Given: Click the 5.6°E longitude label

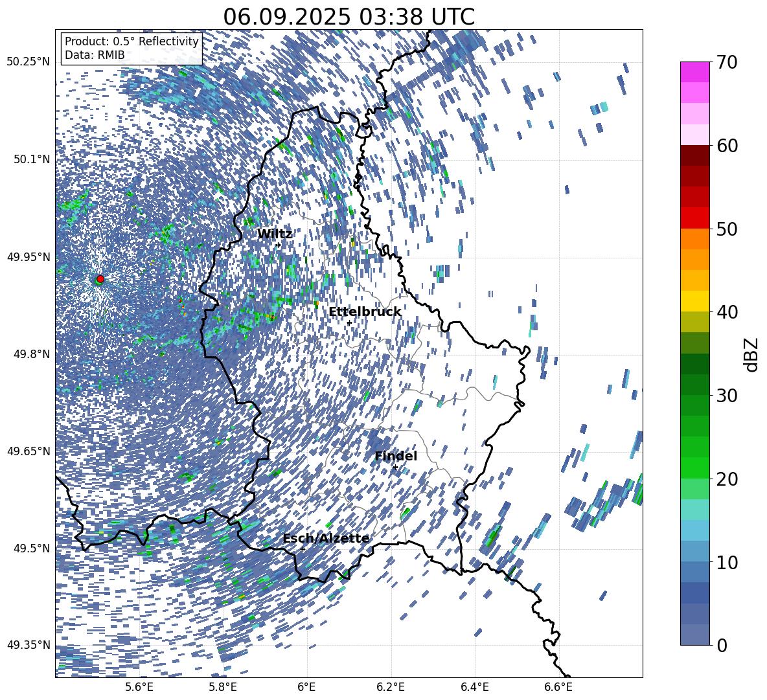Looking at the screenshot, I should tap(139, 687).
